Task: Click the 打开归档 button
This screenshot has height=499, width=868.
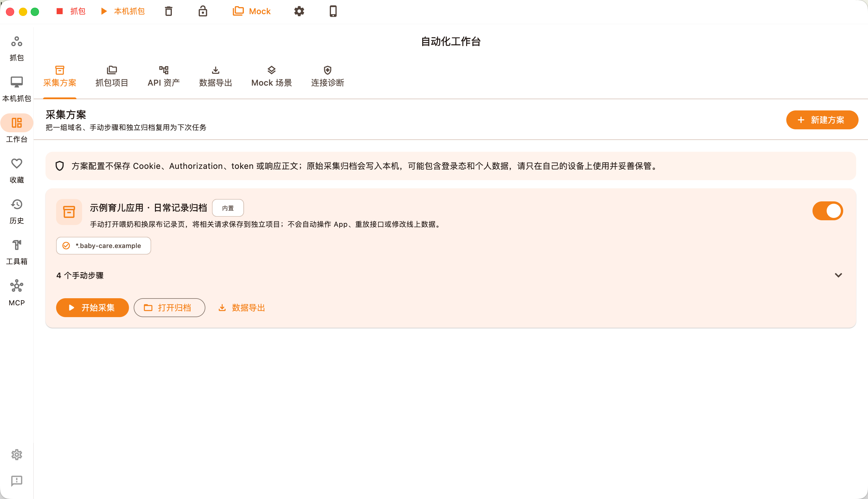Action: tap(169, 307)
